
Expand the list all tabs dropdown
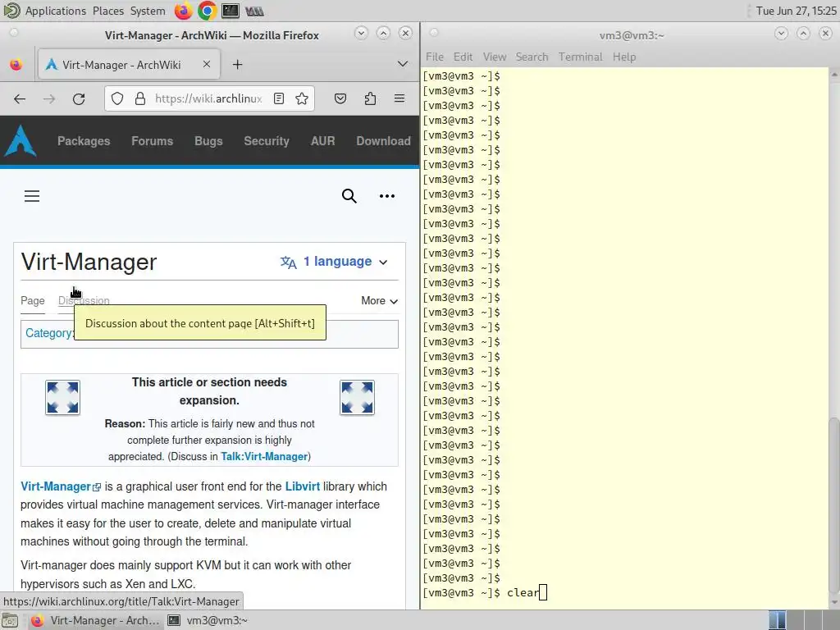(x=403, y=64)
